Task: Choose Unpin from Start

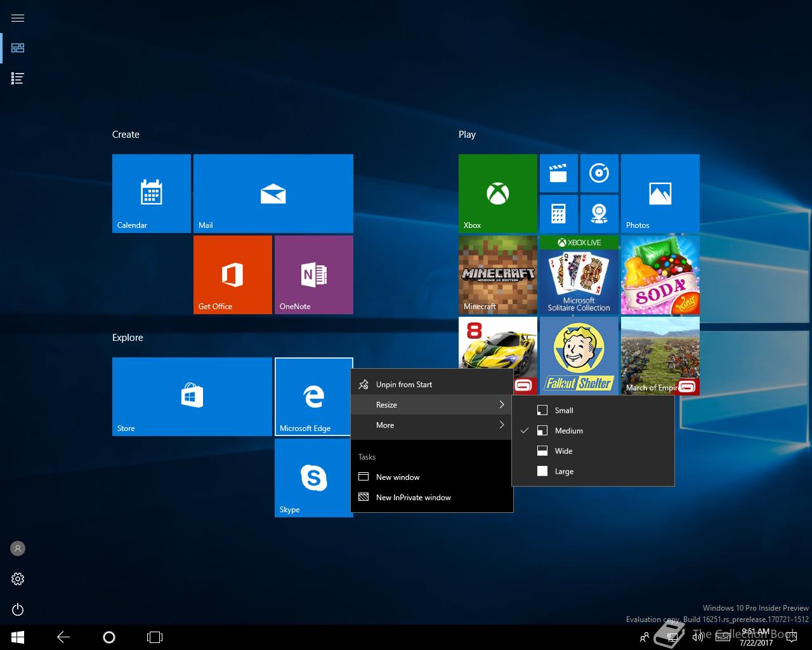Action: pos(432,385)
